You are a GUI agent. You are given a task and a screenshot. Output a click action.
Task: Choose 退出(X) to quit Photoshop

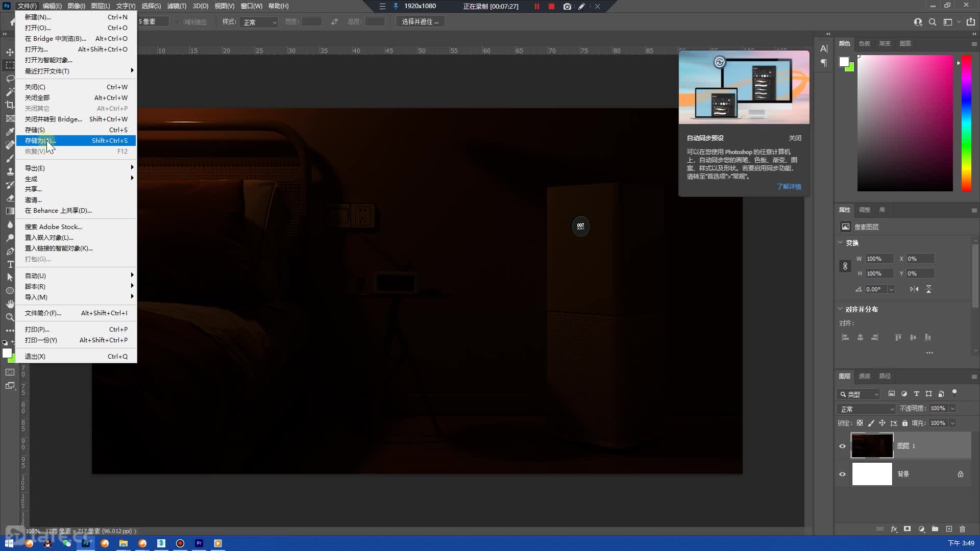76,356
